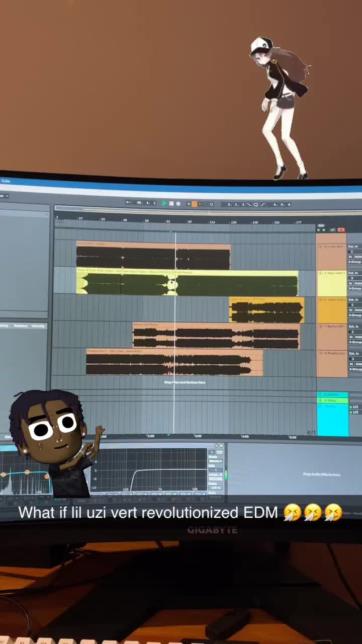Image resolution: width=362 pixels, height=644 pixels.
Task: Click the Drop Files and Devices Here area
Action: click(185, 382)
